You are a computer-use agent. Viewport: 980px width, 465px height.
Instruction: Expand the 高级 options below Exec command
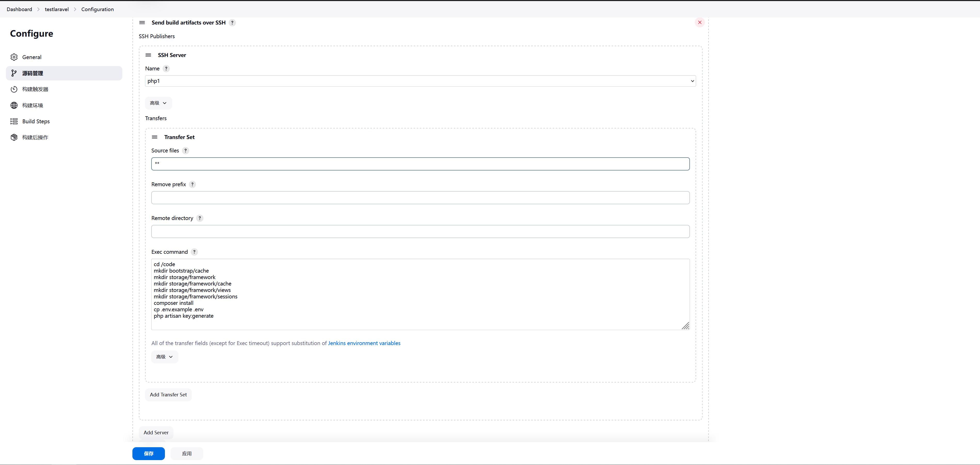click(x=164, y=357)
